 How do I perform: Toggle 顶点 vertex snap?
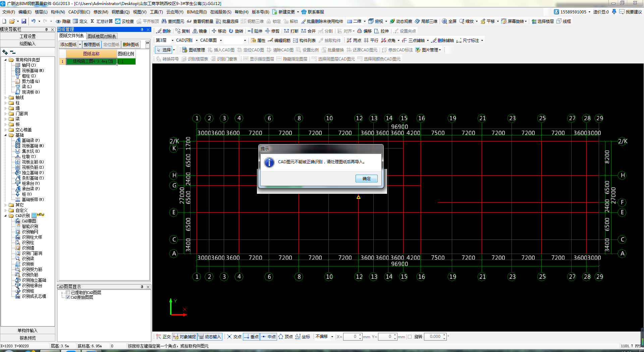[x=285, y=337]
